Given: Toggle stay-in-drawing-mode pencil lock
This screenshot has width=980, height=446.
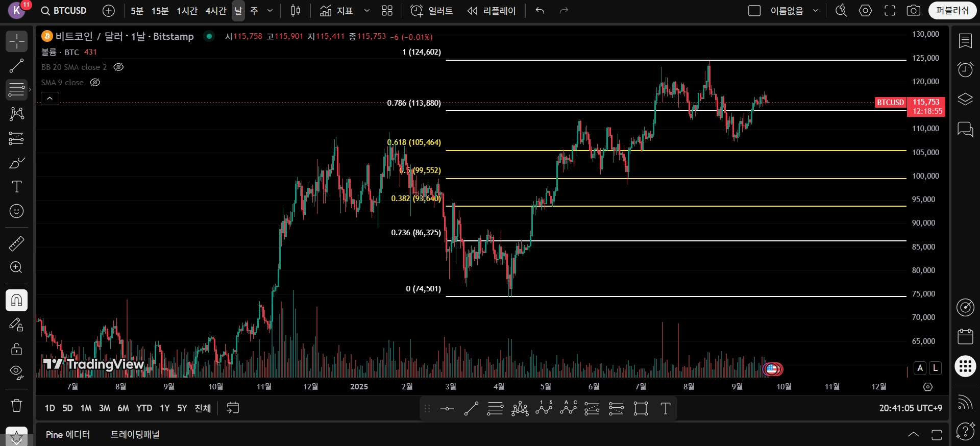Looking at the screenshot, I should tap(16, 325).
